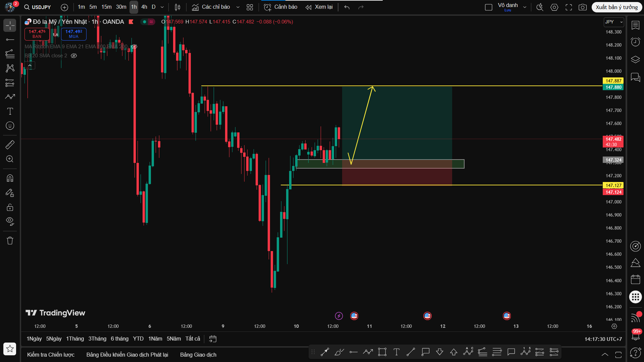
Task: Undo the last chart action
Action: click(347, 7)
